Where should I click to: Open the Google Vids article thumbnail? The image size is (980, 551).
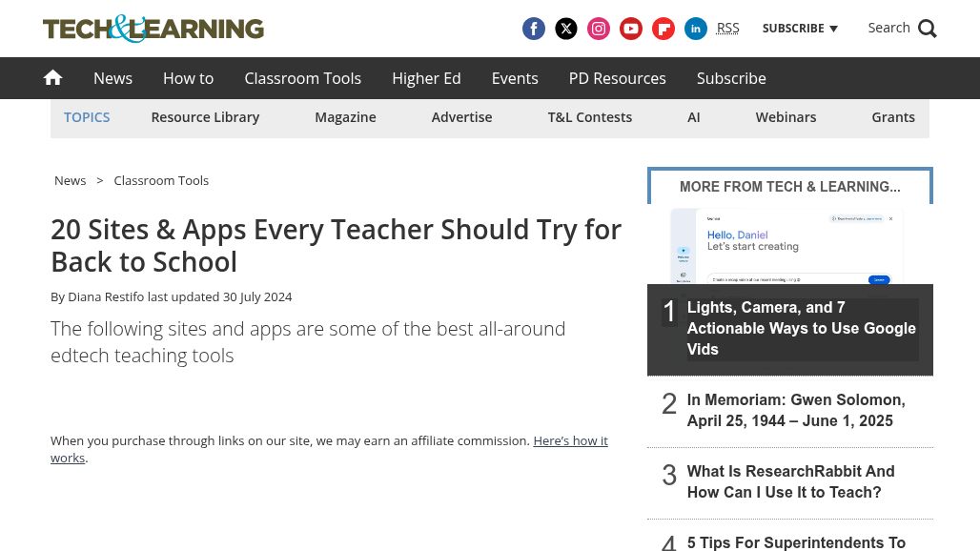click(x=790, y=246)
